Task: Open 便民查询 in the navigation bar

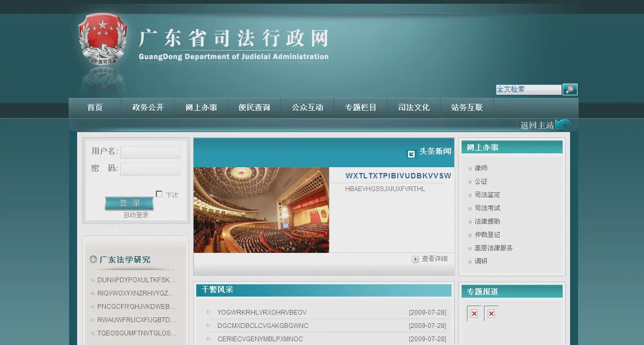Action: 254,108
